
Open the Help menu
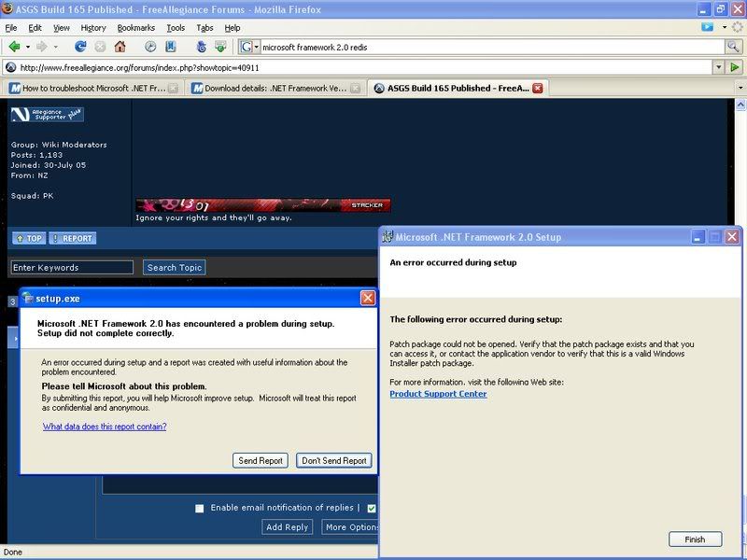pyautogui.click(x=233, y=28)
